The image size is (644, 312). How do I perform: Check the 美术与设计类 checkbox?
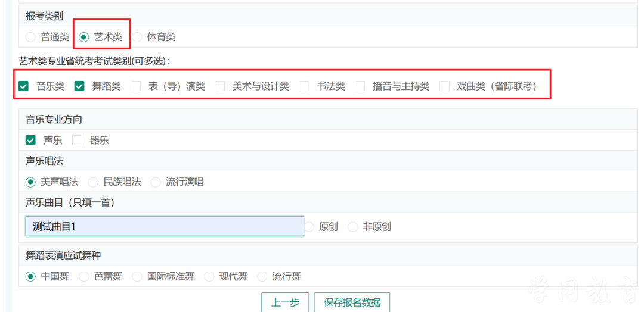pos(220,86)
